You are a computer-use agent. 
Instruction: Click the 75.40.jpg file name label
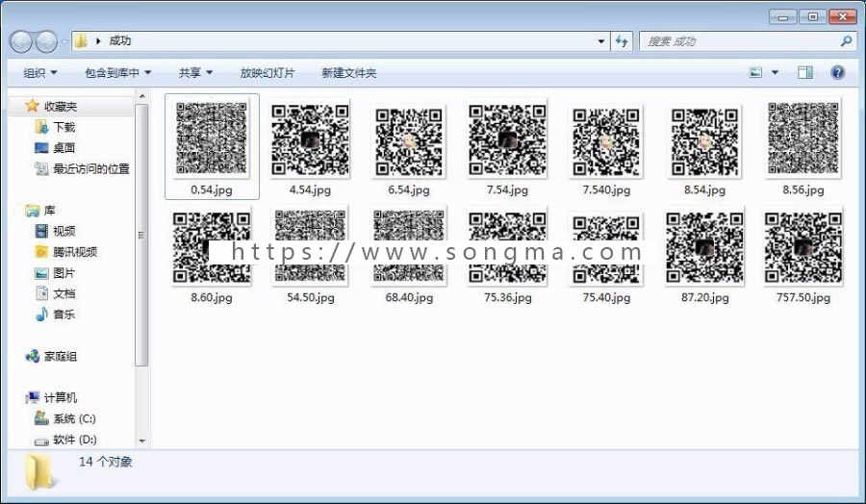coord(606,297)
